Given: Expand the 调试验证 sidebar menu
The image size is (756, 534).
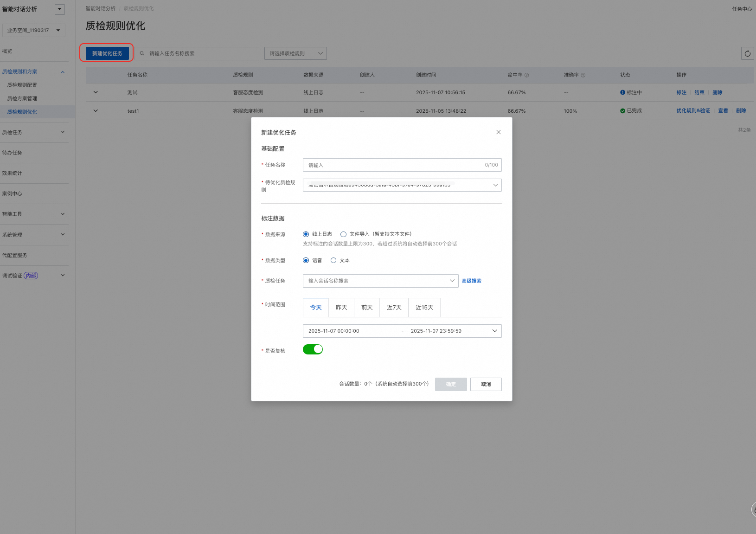Looking at the screenshot, I should coord(63,276).
